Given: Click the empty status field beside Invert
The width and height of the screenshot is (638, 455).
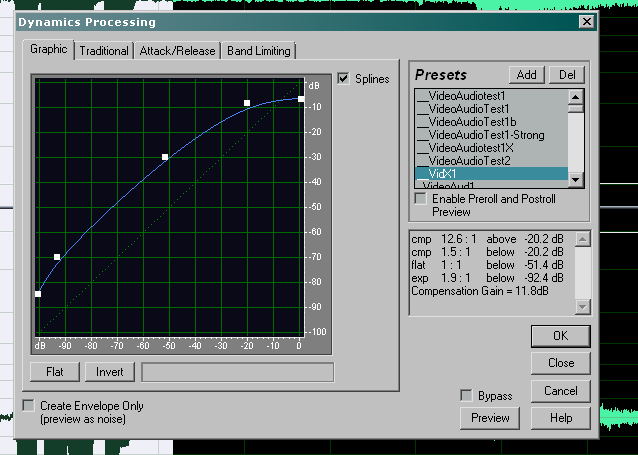Looking at the screenshot, I should (238, 372).
